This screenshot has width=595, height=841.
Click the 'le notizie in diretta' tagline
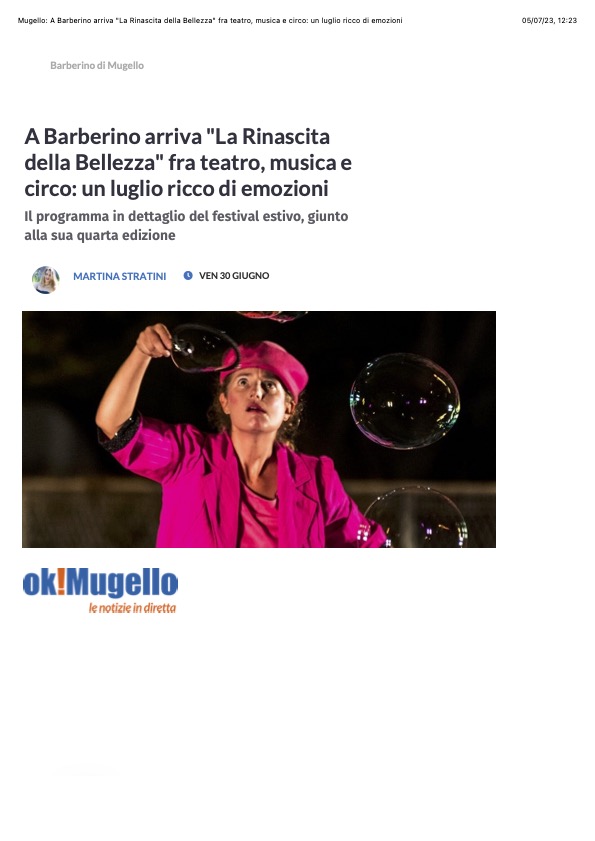click(x=133, y=608)
